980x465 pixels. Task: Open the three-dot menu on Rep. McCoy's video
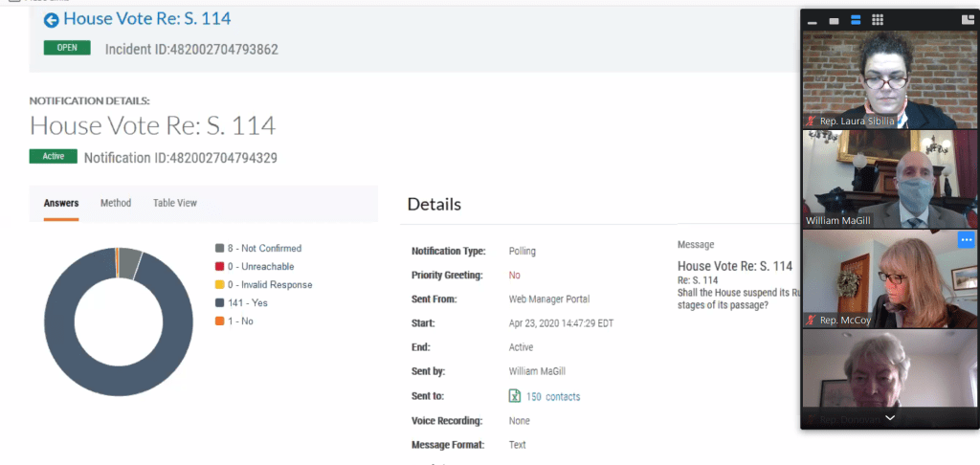[x=966, y=239]
